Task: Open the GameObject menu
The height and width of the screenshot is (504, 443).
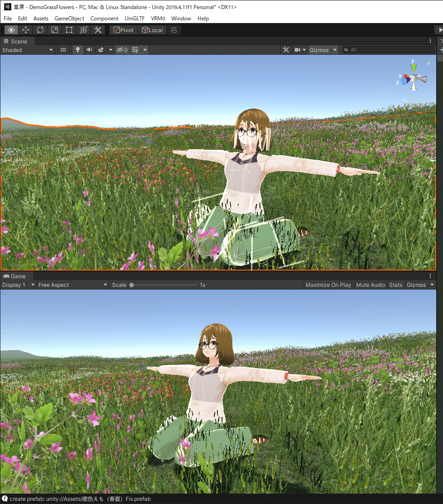Action: click(x=70, y=18)
